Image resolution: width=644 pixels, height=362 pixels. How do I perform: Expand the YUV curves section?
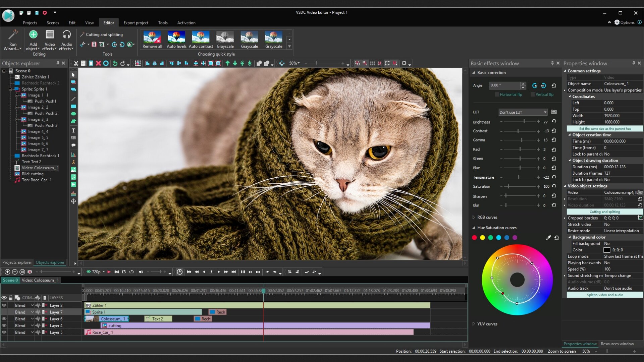(x=474, y=324)
